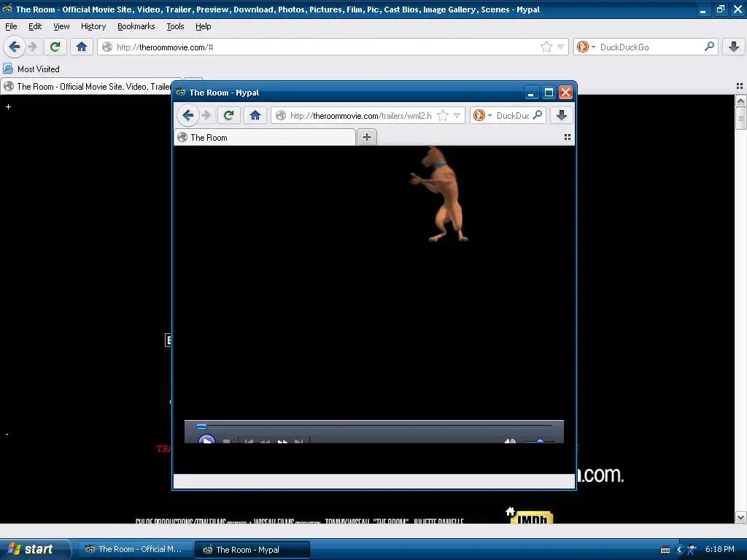Open the History menu
747x560 pixels.
(x=93, y=26)
